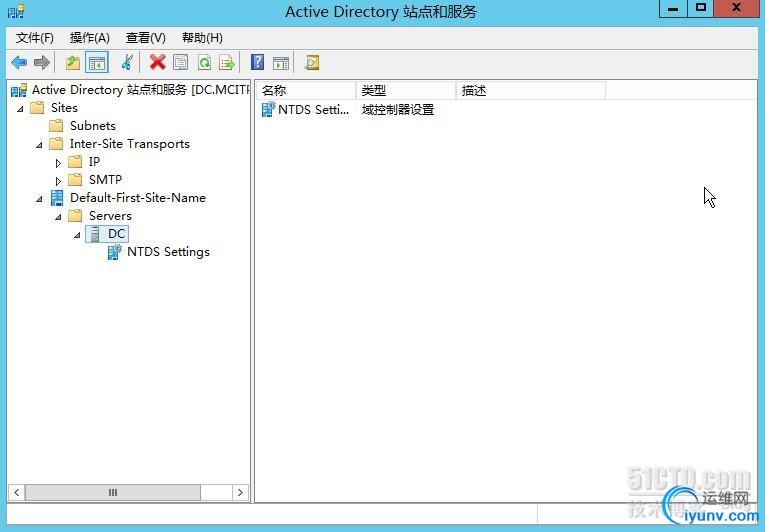The height and width of the screenshot is (532, 765).
Task: Collapse the DC server node
Action: coord(78,235)
